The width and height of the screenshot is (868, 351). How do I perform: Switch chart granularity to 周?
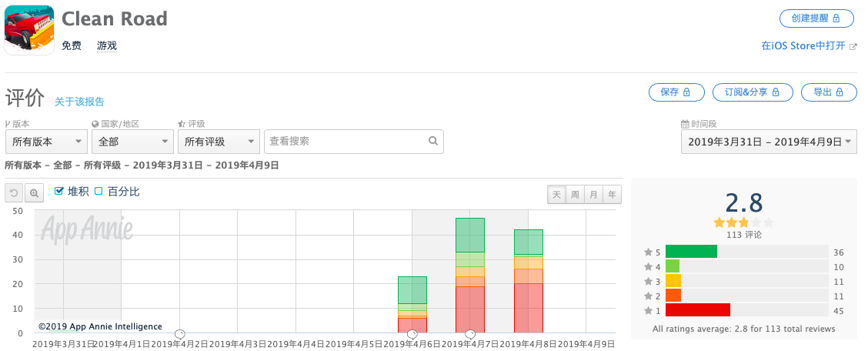(x=575, y=195)
